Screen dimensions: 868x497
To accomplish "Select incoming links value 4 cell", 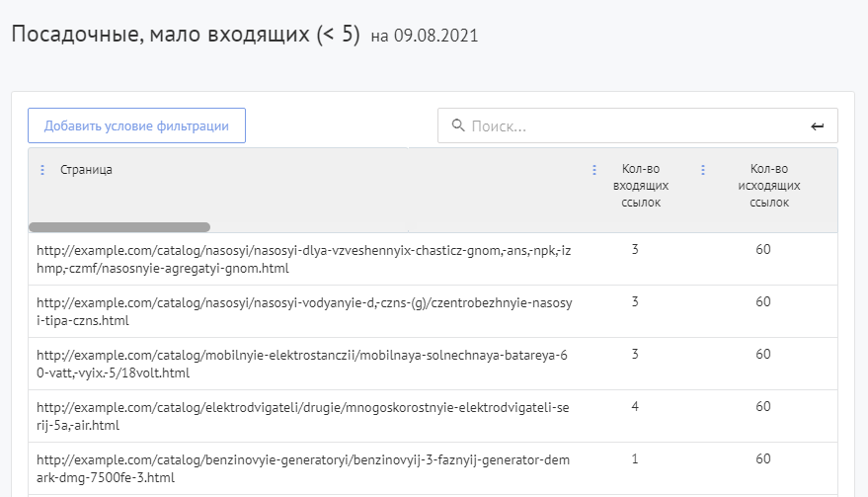I will coord(635,406).
